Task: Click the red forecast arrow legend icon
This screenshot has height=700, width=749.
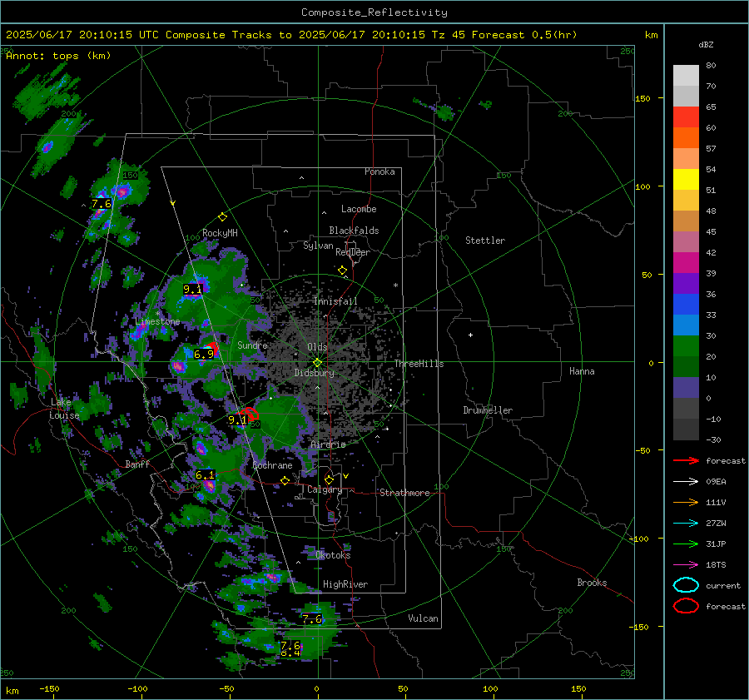Action: pyautogui.click(x=686, y=460)
